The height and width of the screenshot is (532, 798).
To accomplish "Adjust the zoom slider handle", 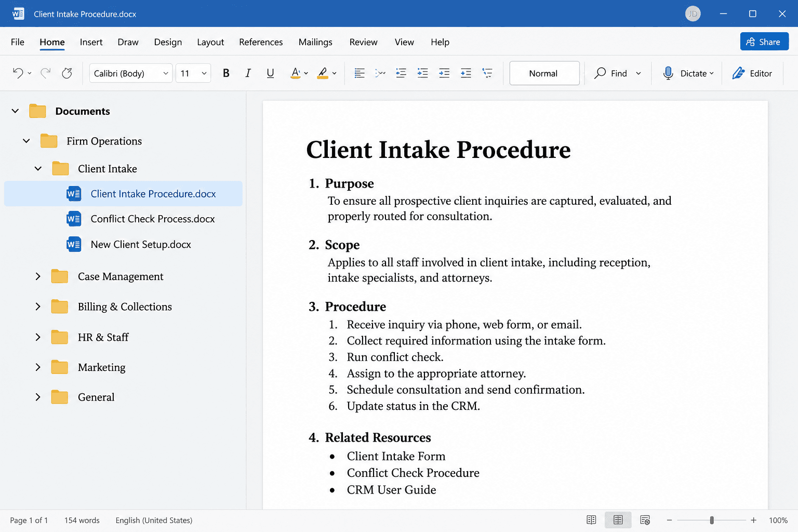I will tap(712, 520).
